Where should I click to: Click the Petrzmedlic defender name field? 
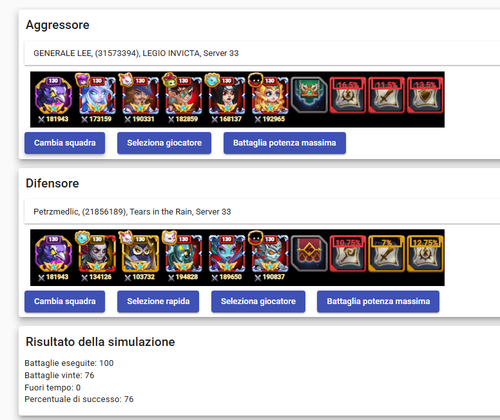pyautogui.click(x=262, y=212)
